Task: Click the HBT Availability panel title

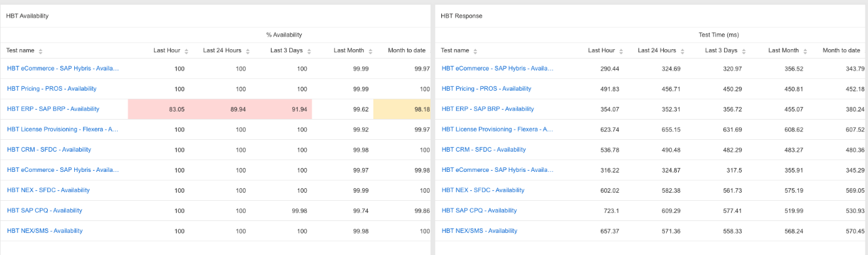Action: point(27,16)
